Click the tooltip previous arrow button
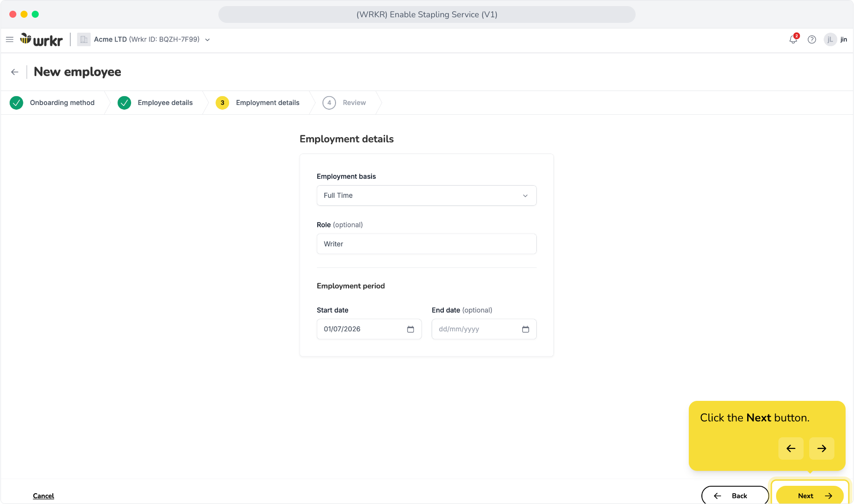854x504 pixels. click(791, 448)
